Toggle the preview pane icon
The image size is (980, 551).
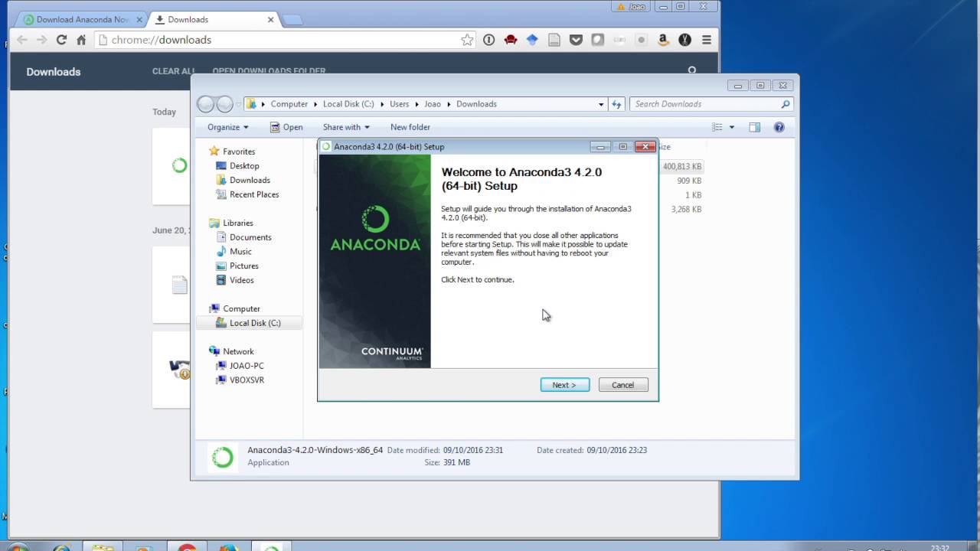tap(754, 127)
